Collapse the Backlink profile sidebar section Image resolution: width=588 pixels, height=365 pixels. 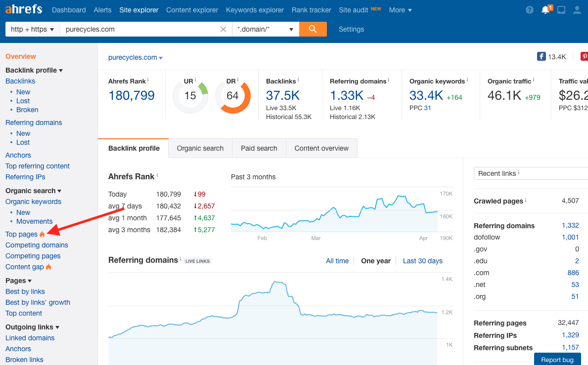click(x=34, y=70)
